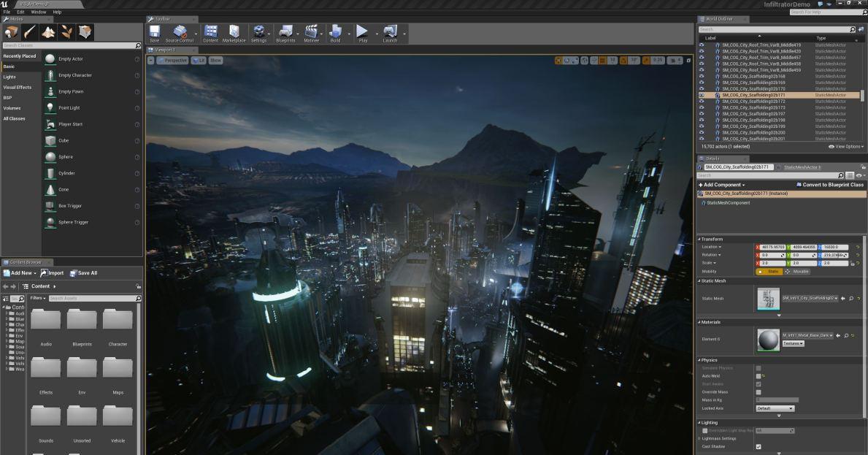The width and height of the screenshot is (868, 455).
Task: Hide SM_COG_City_Scaffolding02b171 with its eye icon
Action: pos(702,95)
